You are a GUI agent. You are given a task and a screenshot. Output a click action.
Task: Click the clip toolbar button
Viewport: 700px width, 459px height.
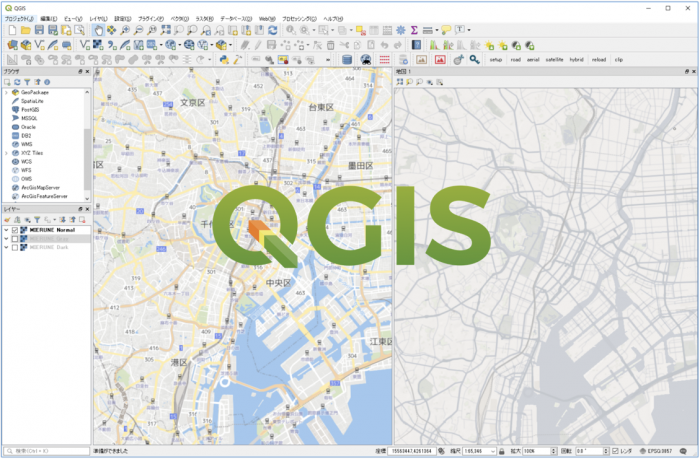coord(618,60)
